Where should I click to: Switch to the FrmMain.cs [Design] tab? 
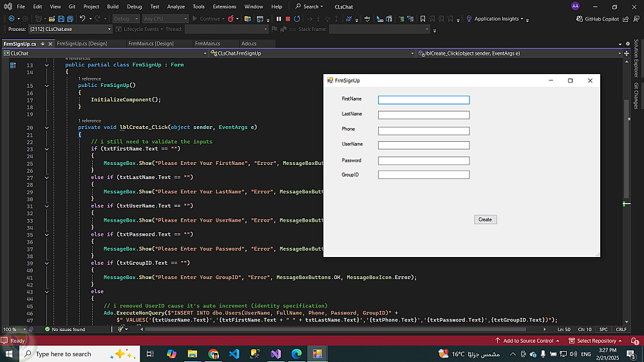[x=151, y=44]
